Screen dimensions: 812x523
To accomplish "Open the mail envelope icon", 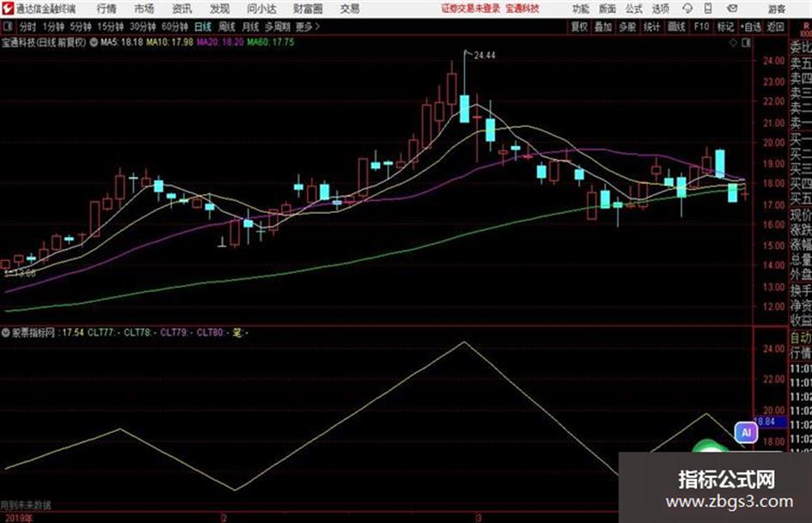I will click(732, 9).
